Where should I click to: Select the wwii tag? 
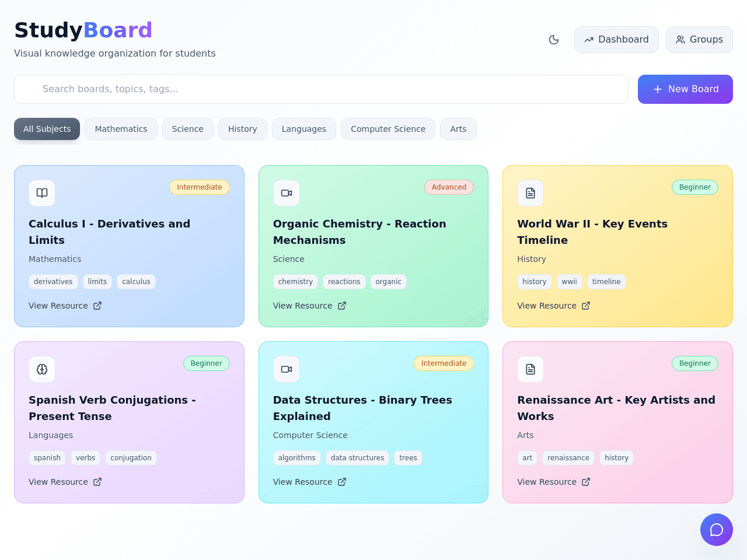[x=570, y=282]
